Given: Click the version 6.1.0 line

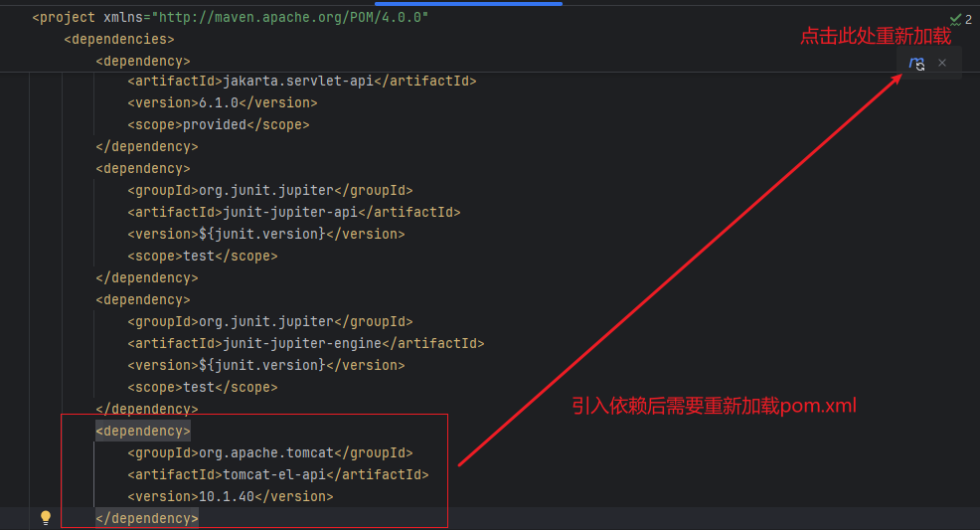Looking at the screenshot, I should (x=222, y=103).
